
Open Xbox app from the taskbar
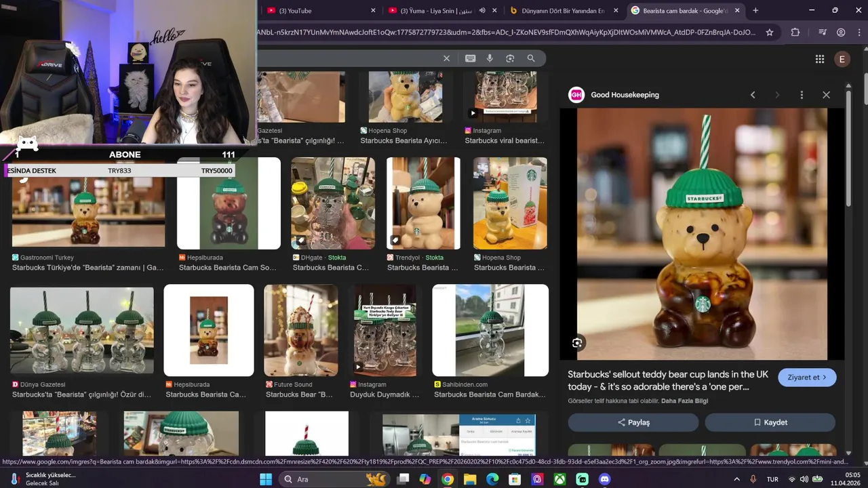click(559, 479)
